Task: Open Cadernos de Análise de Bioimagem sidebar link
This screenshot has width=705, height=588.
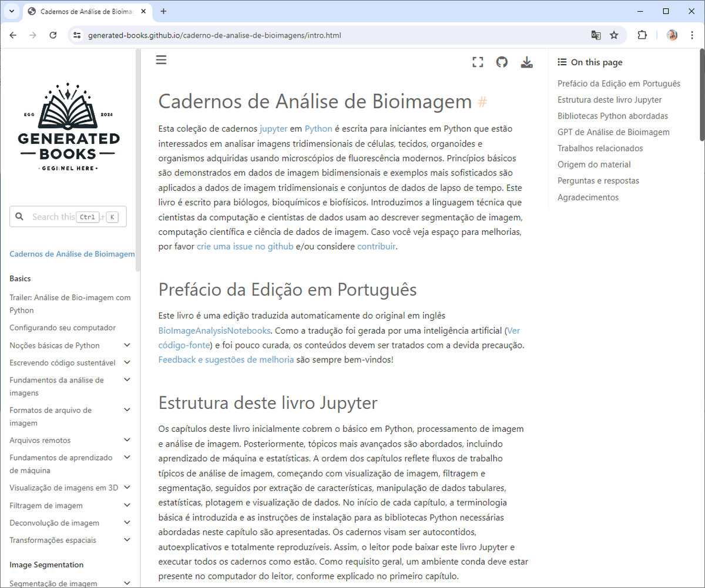Action: tap(72, 254)
